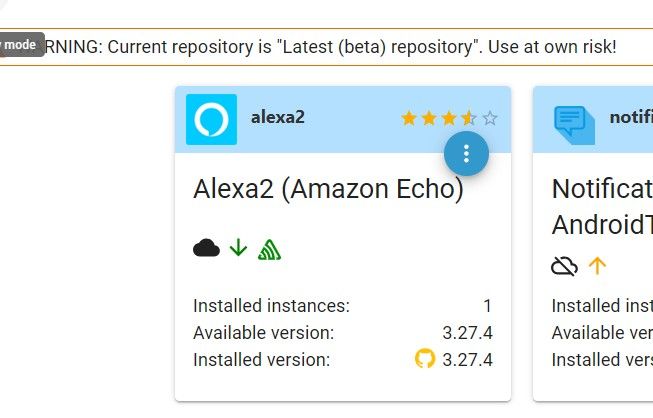Click the Alexa2 (Amazon Echo) title

[x=328, y=189]
